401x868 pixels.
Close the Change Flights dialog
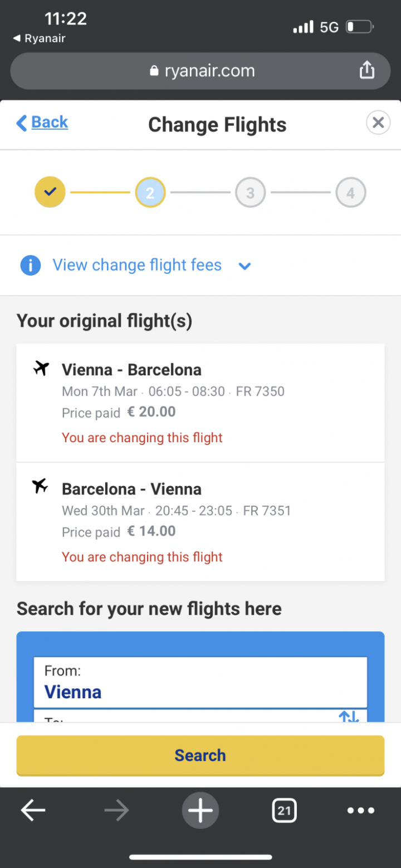coord(378,122)
